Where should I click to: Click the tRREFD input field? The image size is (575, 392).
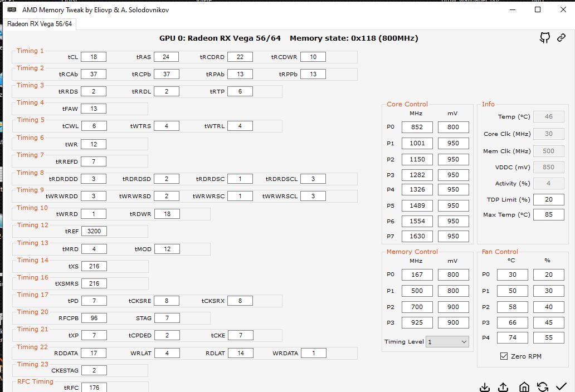click(94, 161)
